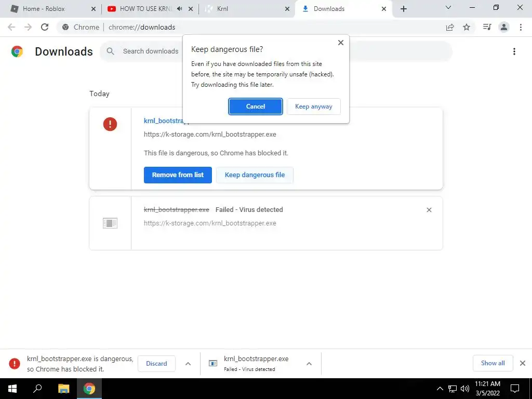Close the Downloads tab
The image size is (532, 399).
point(384,9)
